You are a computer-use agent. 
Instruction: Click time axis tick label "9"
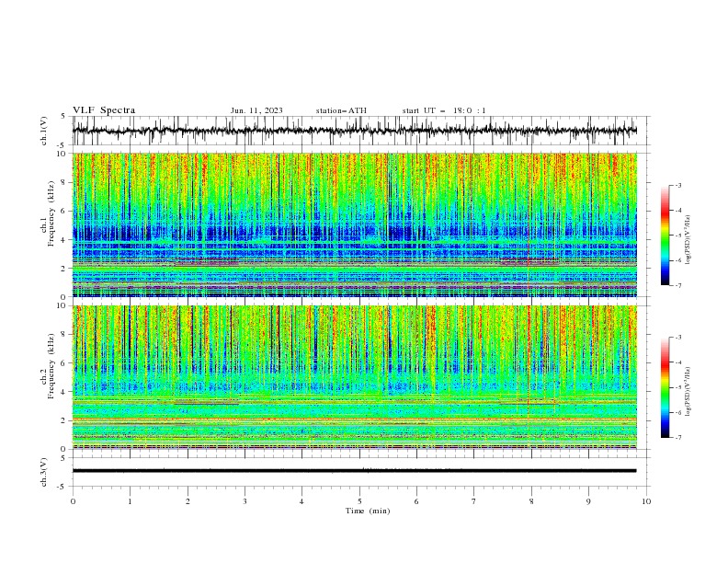click(588, 501)
